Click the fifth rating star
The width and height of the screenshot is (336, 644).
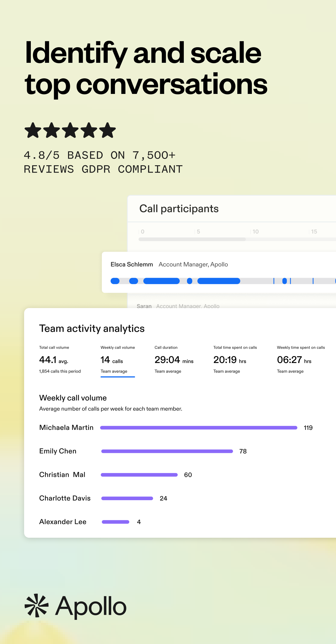coord(107,130)
